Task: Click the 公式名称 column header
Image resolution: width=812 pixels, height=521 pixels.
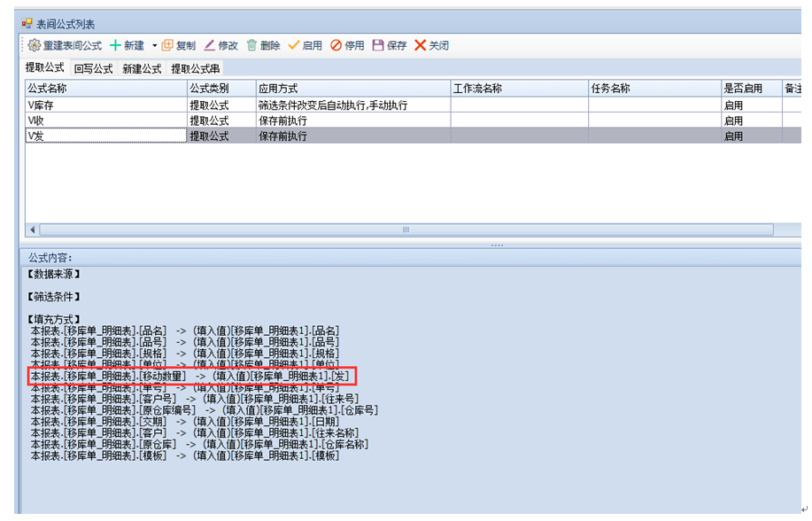Action: [104, 89]
